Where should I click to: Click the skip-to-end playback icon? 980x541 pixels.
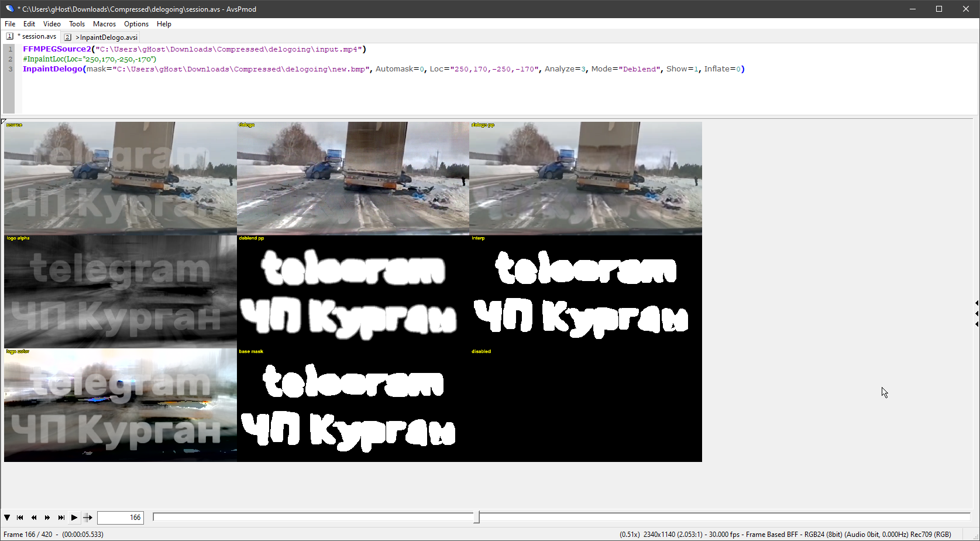click(61, 518)
